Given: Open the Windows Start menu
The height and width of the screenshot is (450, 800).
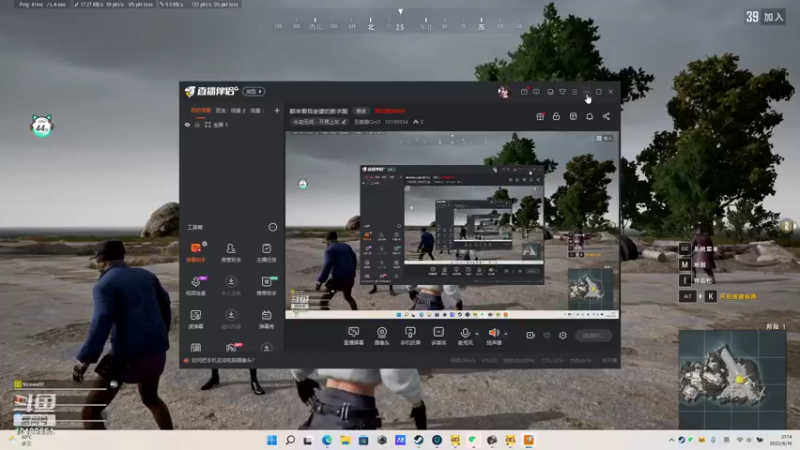Looking at the screenshot, I should tap(272, 440).
